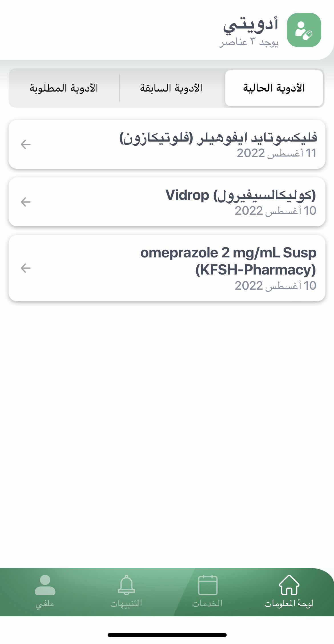Open the فليكسوتايد ايفوهيلر medication name
This screenshot has width=334, height=644.
pyautogui.click(x=218, y=138)
